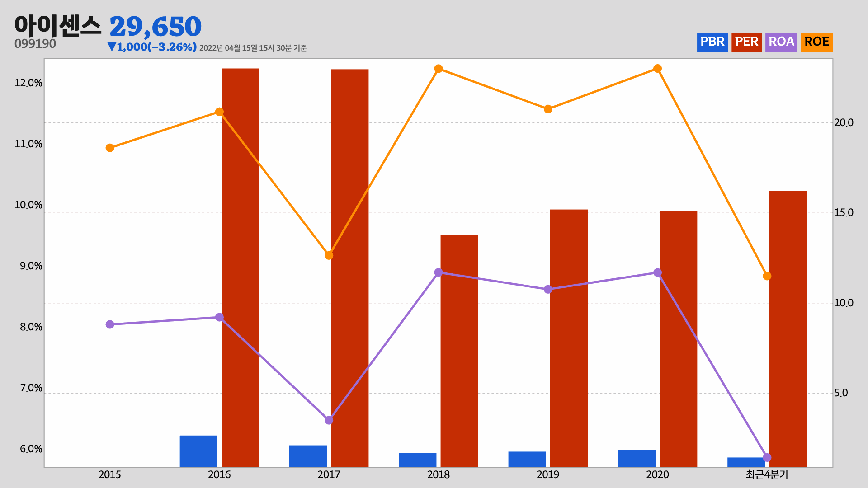The height and width of the screenshot is (488, 868).
Task: Click the 2019 x-axis label
Action: coord(548,474)
